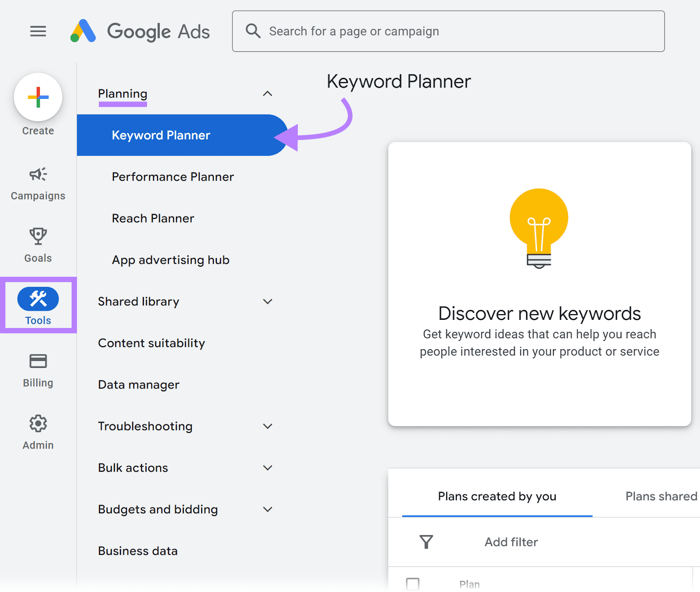Switch to the Plans shared tab
The width and height of the screenshot is (700, 592).
(x=661, y=496)
